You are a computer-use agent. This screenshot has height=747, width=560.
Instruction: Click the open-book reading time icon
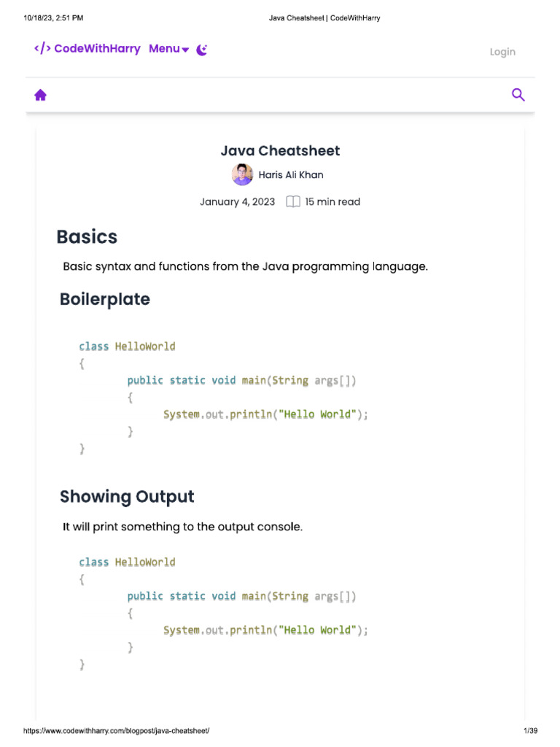(x=292, y=202)
